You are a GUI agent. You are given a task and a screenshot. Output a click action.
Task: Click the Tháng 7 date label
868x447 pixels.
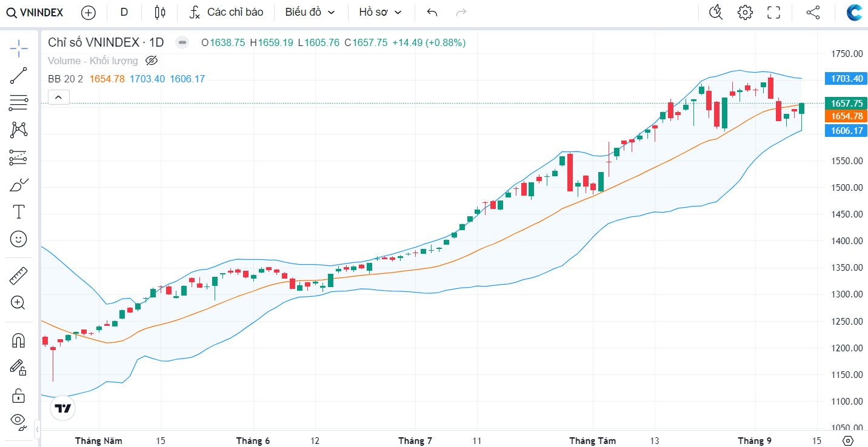415,440
